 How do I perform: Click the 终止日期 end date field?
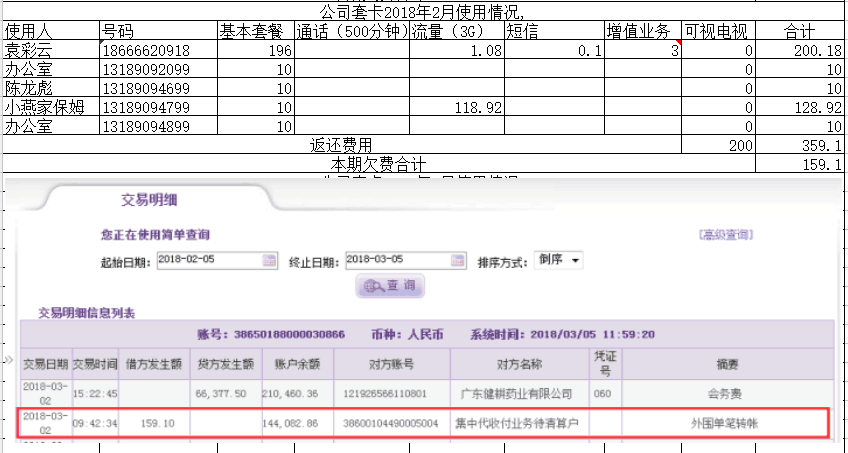(397, 260)
